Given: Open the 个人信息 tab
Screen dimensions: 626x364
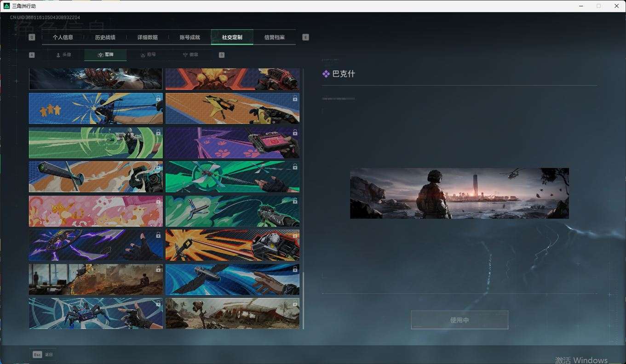Looking at the screenshot, I should pos(63,37).
